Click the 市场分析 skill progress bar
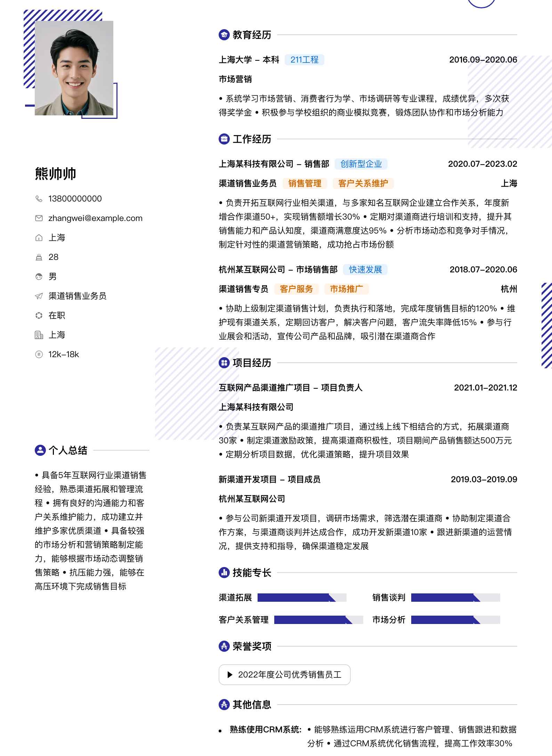This screenshot has width=552, height=756. click(x=456, y=620)
